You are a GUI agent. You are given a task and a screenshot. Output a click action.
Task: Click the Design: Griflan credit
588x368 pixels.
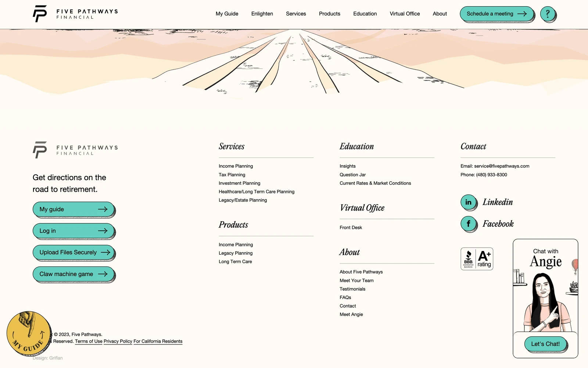[x=48, y=358]
